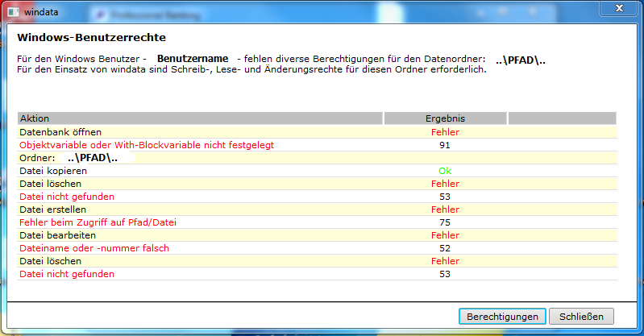
Task: Select the 'Datenbank öffnen' row
Action: click(x=317, y=132)
